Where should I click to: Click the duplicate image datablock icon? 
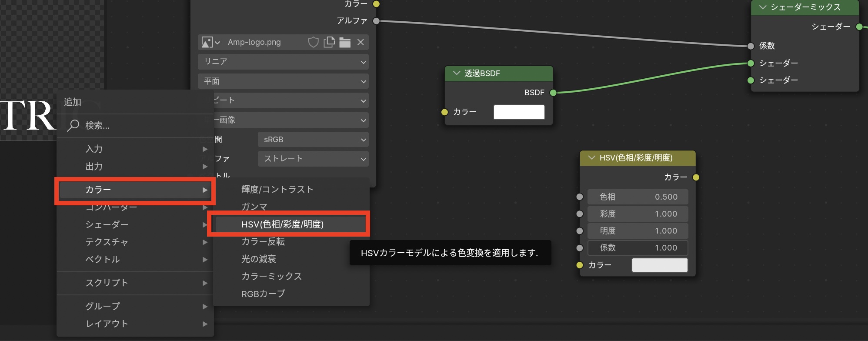point(329,42)
